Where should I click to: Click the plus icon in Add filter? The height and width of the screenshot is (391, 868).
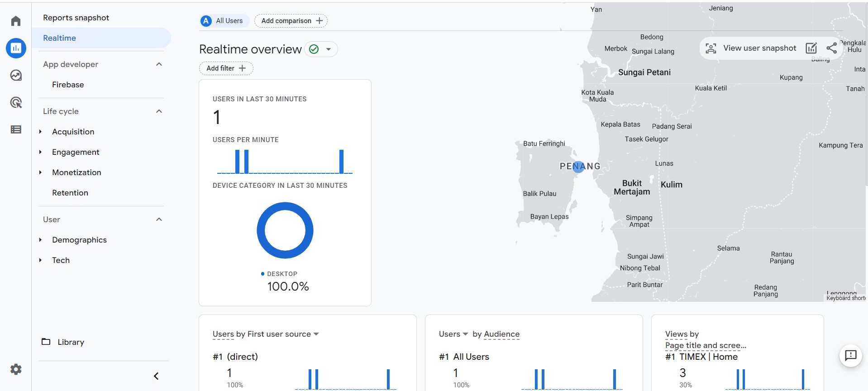pyautogui.click(x=242, y=68)
